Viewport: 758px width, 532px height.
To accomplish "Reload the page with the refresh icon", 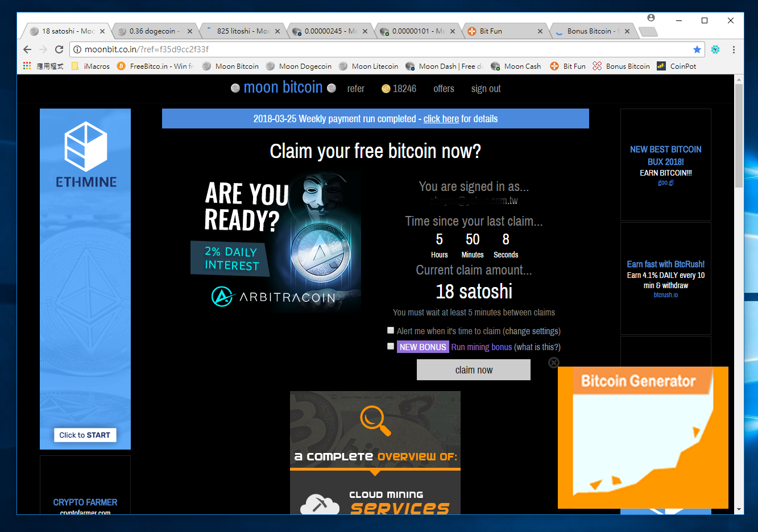I will (x=59, y=49).
